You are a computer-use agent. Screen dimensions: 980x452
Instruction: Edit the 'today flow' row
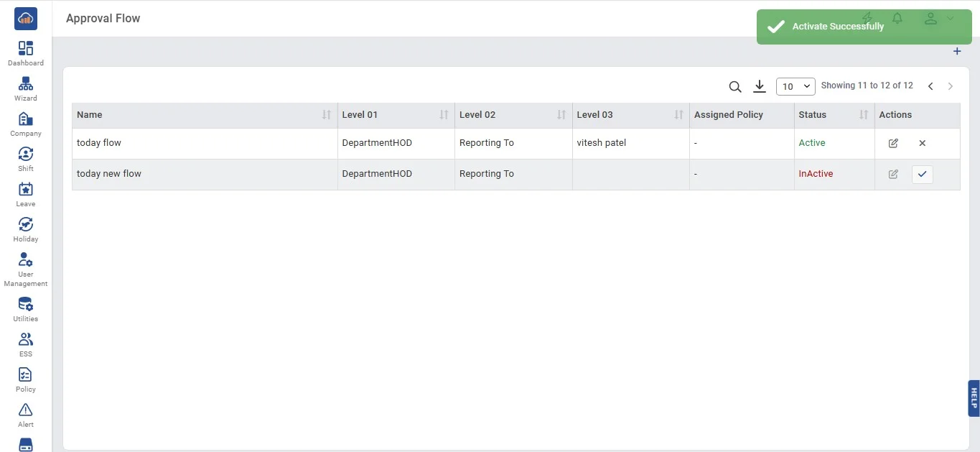click(x=893, y=143)
